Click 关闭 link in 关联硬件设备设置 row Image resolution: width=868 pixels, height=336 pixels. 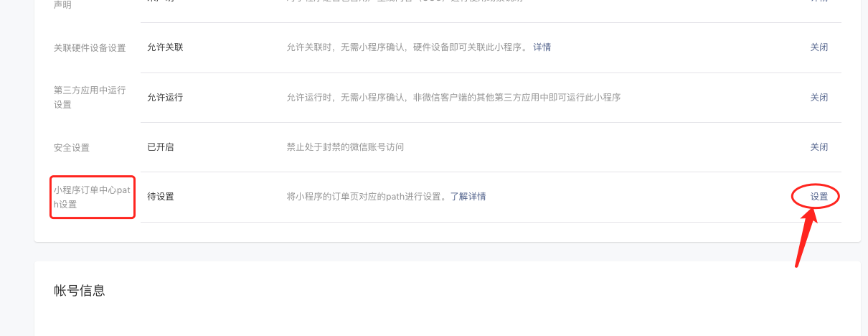pos(819,47)
